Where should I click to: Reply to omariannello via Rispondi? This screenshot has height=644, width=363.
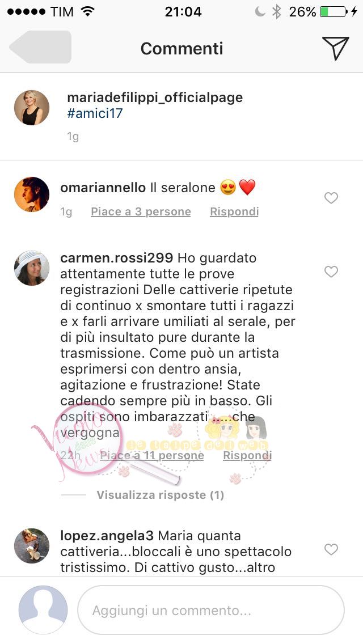[234, 211]
